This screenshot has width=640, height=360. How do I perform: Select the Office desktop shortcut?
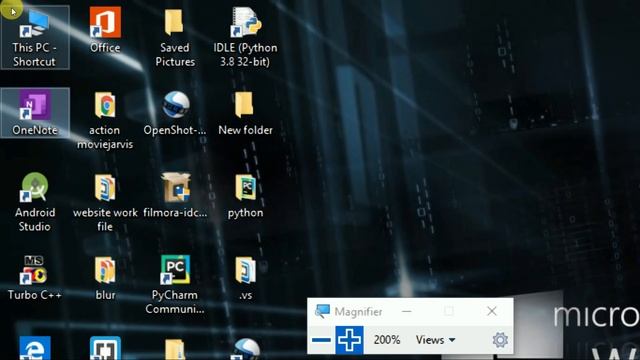105,23
